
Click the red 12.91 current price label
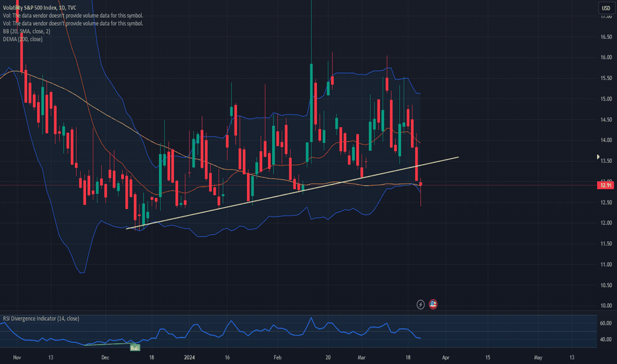(x=606, y=185)
